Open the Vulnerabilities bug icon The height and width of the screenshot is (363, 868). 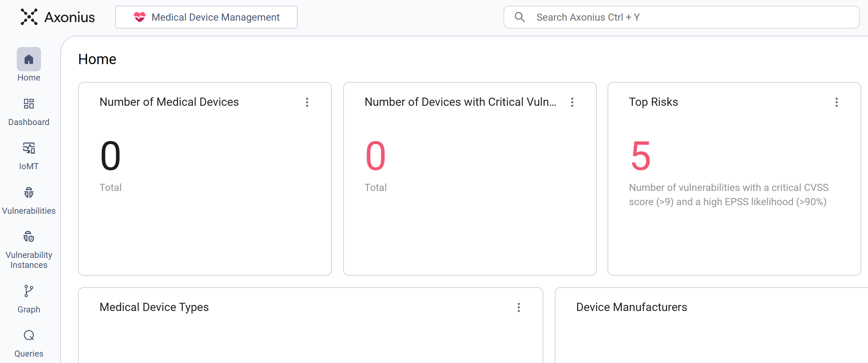(29, 192)
